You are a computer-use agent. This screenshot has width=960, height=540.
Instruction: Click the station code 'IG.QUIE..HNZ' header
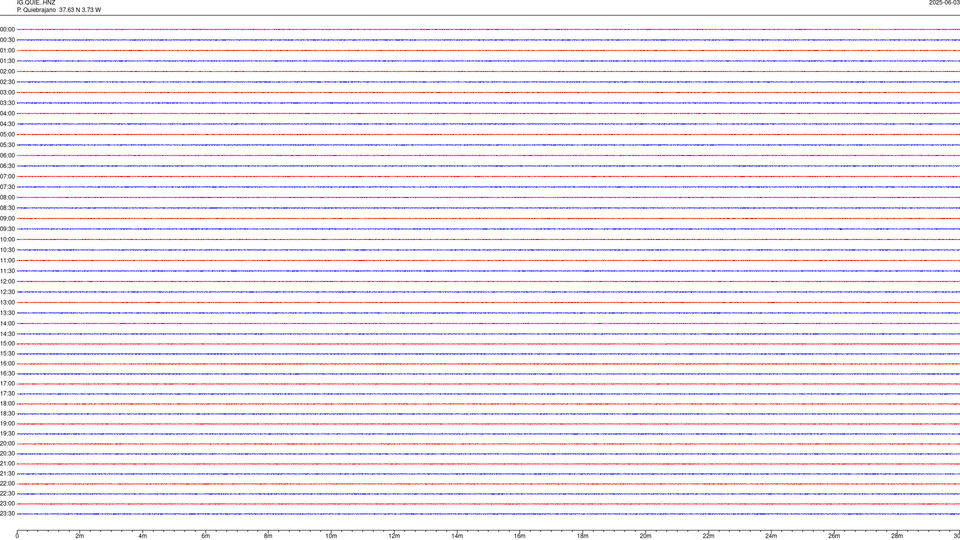pyautogui.click(x=36, y=2)
